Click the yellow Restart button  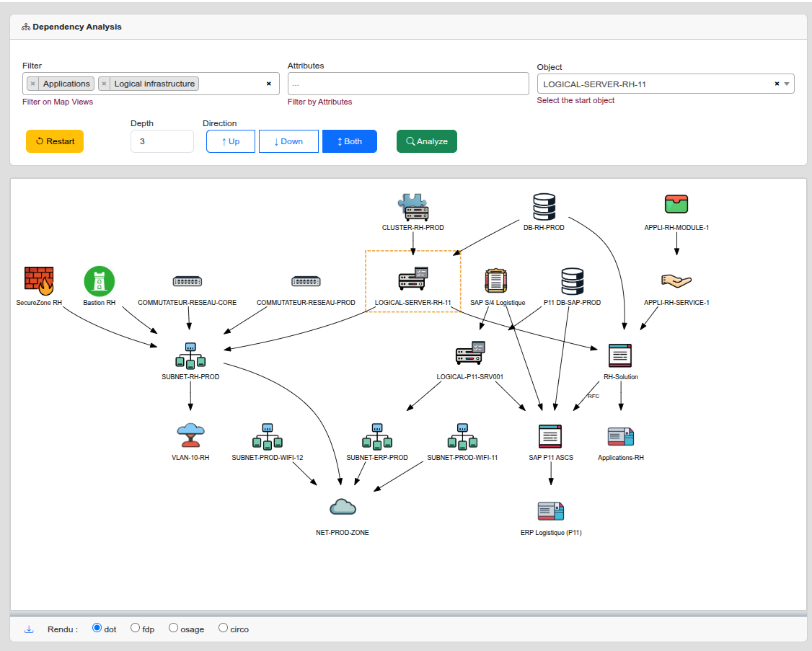coord(55,141)
